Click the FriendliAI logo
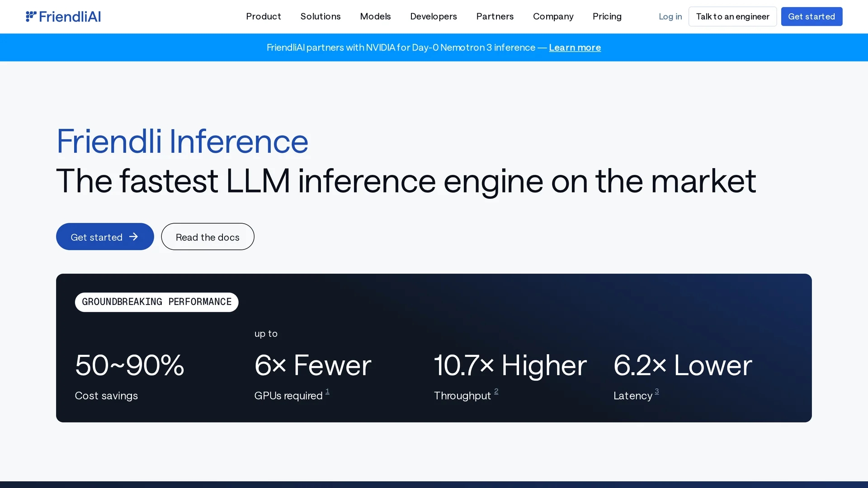 tap(63, 17)
